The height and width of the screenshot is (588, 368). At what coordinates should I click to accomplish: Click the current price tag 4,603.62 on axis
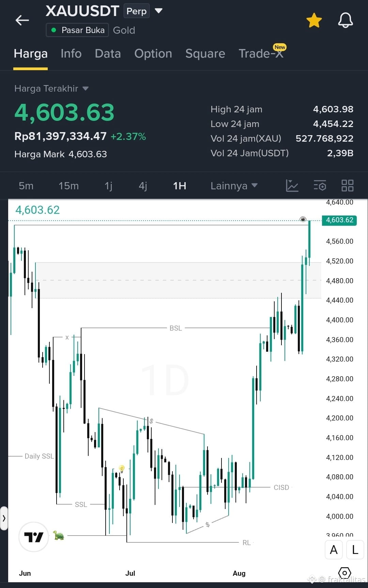[339, 220]
